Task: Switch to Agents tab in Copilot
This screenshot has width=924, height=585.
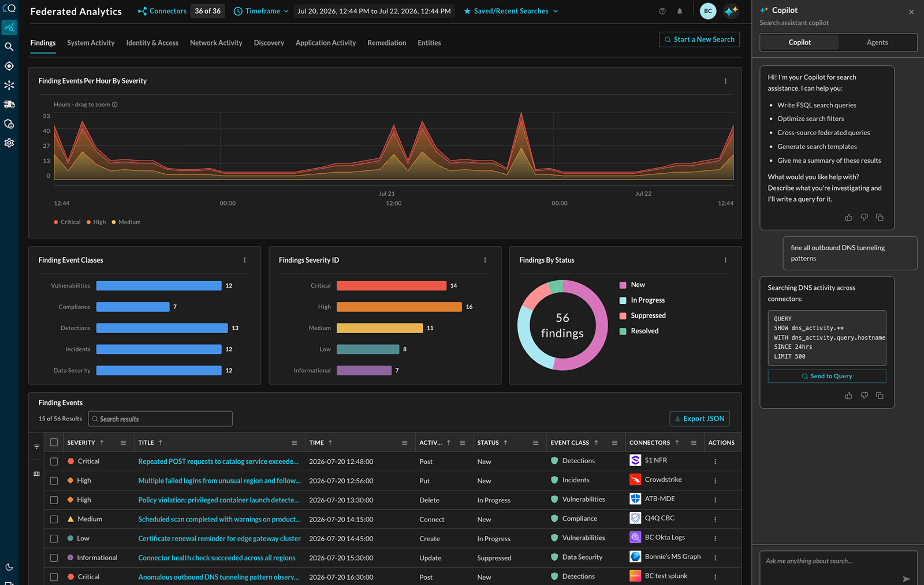Action: [877, 42]
